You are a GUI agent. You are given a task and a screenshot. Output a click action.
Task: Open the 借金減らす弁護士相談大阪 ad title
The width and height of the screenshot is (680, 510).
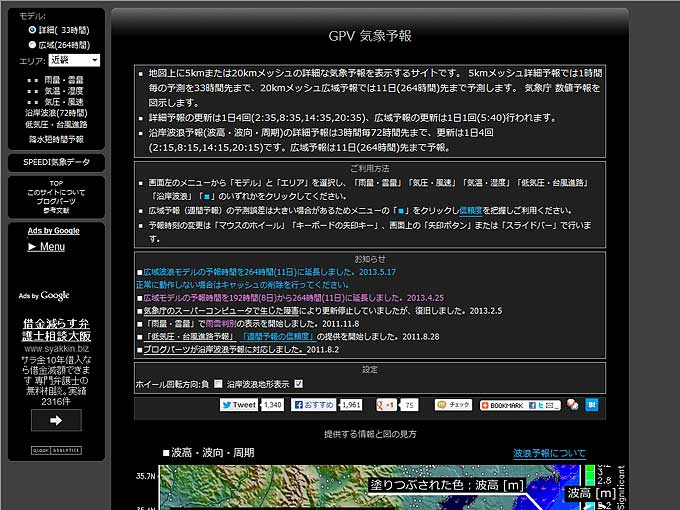pos(56,330)
